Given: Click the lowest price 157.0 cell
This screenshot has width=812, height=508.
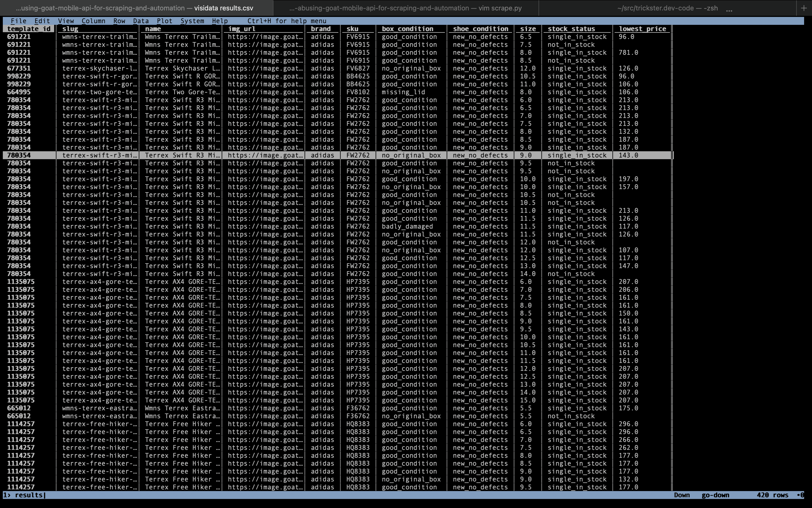Looking at the screenshot, I should pyautogui.click(x=628, y=187).
